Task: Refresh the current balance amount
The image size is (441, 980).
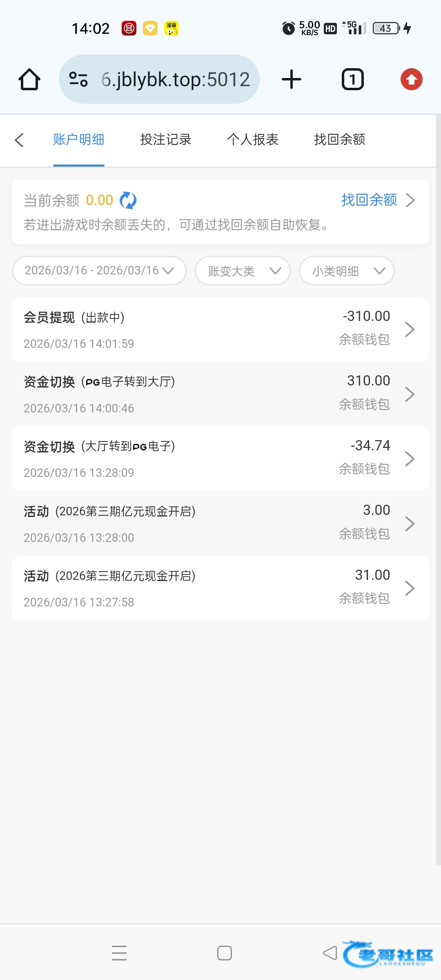Action: click(x=128, y=200)
